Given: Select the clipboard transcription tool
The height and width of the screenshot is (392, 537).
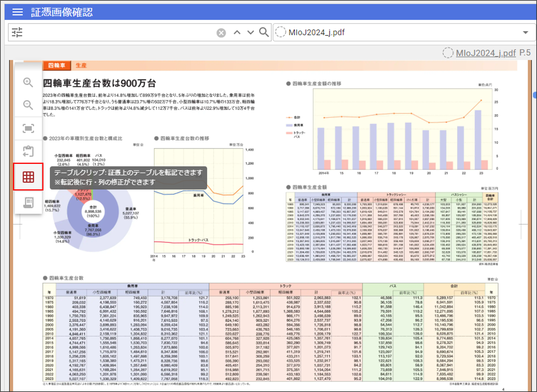Looking at the screenshot, I should pos(28,151).
